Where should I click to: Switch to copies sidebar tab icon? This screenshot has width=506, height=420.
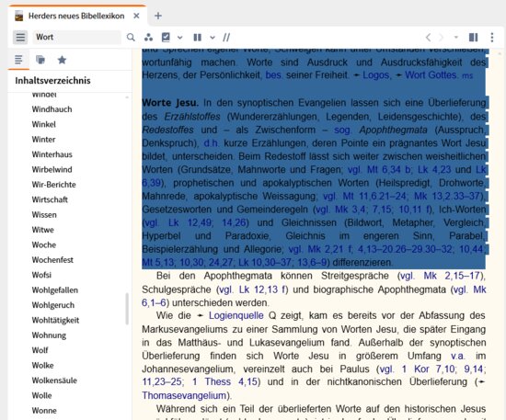click(x=40, y=60)
